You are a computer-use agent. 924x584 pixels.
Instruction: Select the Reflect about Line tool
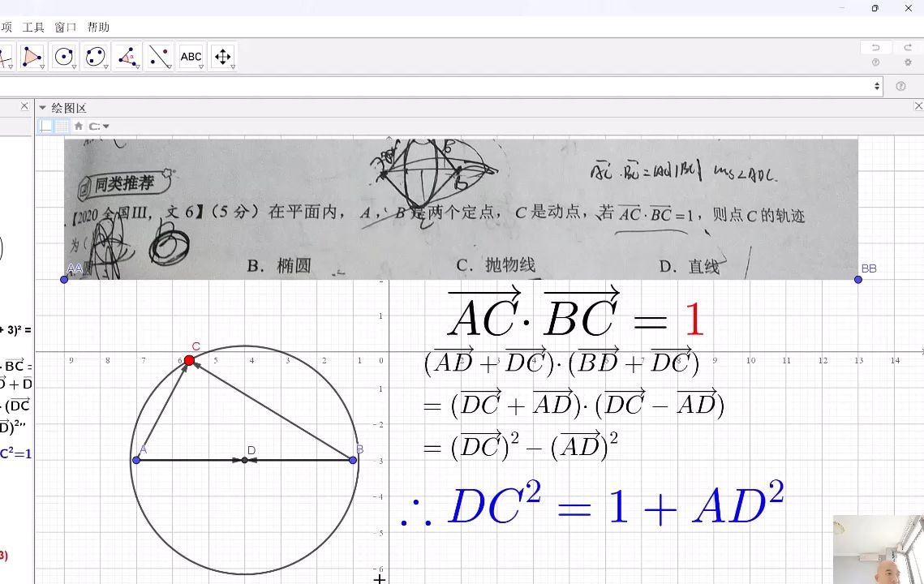159,57
